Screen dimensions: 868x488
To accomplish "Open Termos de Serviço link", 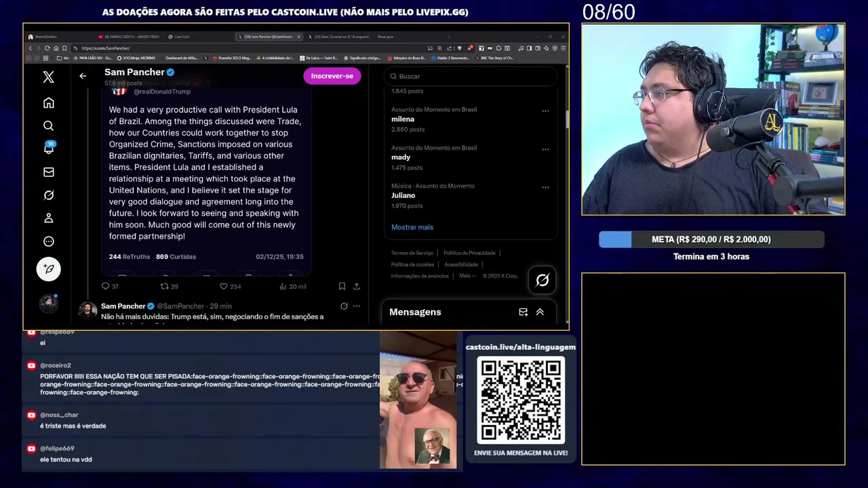I will [412, 253].
